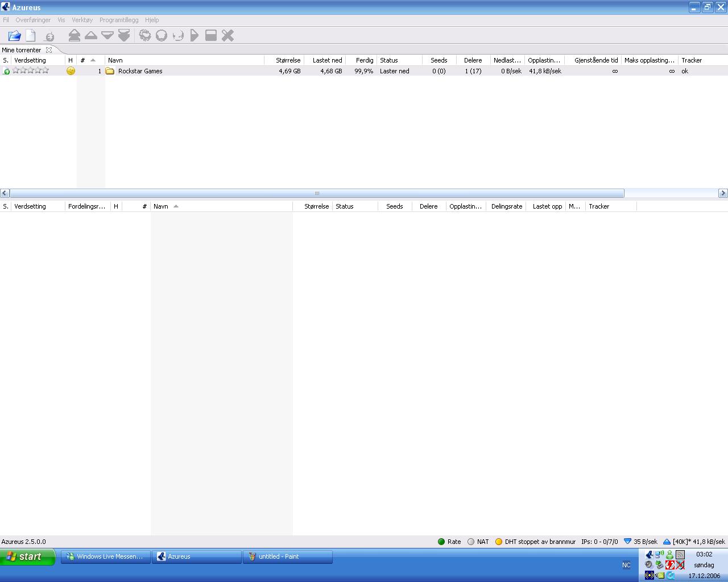Screen dimensions: 728x582
Task: Select the Rockstar Games torrent name
Action: tap(140, 71)
